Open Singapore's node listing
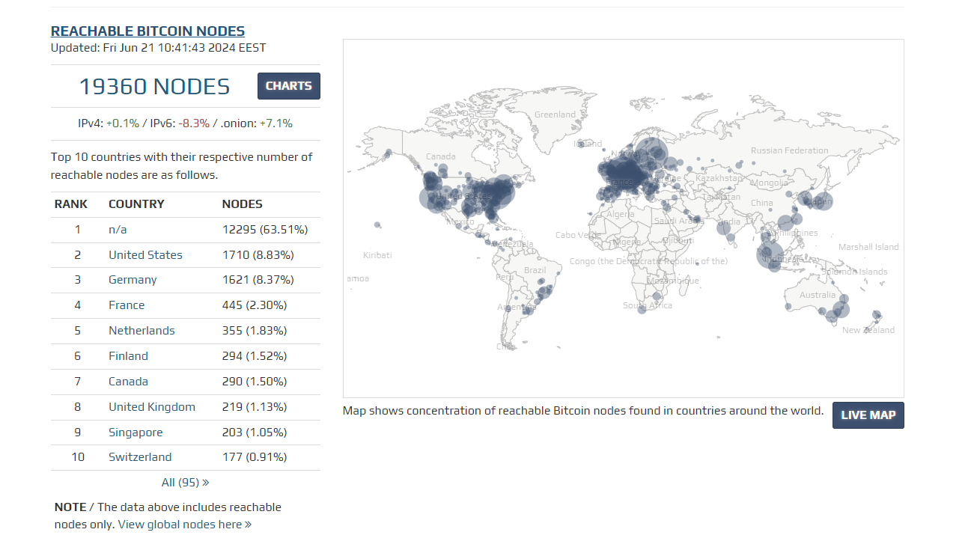Viewport: 980px width, 550px height. [x=136, y=432]
